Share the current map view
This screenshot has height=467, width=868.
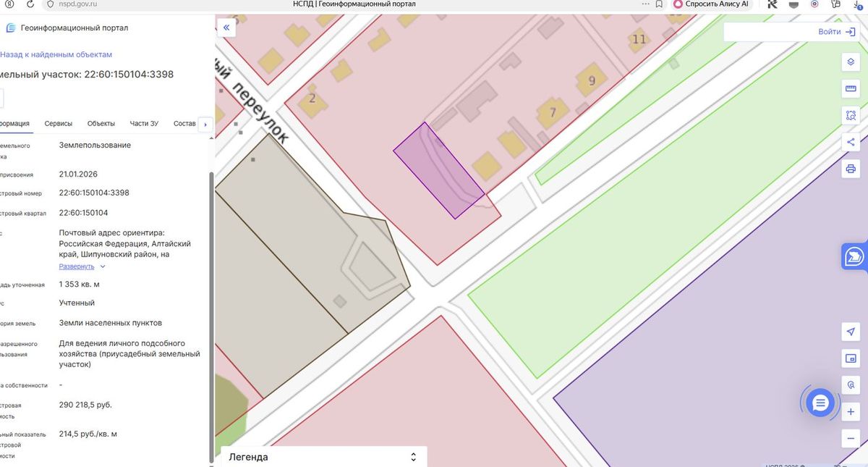click(x=851, y=142)
